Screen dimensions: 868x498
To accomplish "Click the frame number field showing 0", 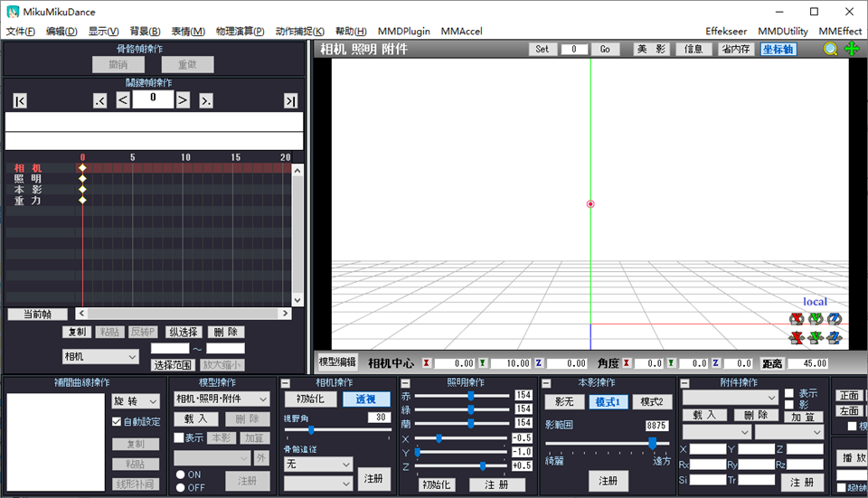I will tap(153, 99).
